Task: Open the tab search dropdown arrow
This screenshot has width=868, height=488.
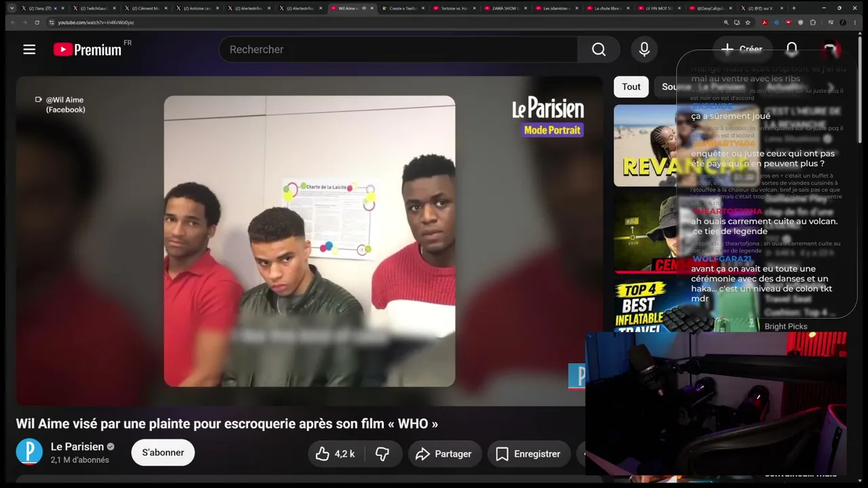Action: 12,8
